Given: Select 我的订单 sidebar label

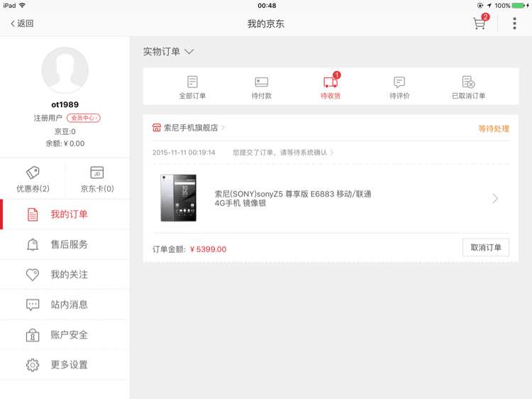Looking at the screenshot, I should 70,214.
